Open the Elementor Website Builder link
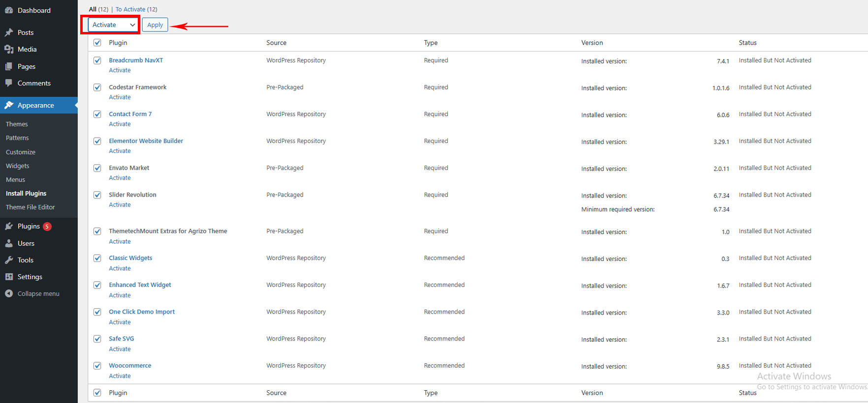Screen dimensions: 868x403 pos(146,141)
